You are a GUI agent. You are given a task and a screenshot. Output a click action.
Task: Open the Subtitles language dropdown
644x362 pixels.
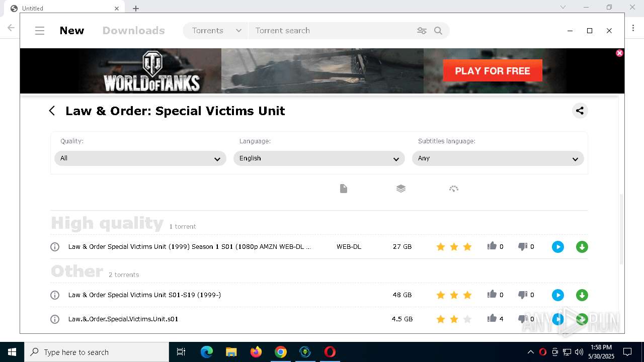(x=498, y=158)
